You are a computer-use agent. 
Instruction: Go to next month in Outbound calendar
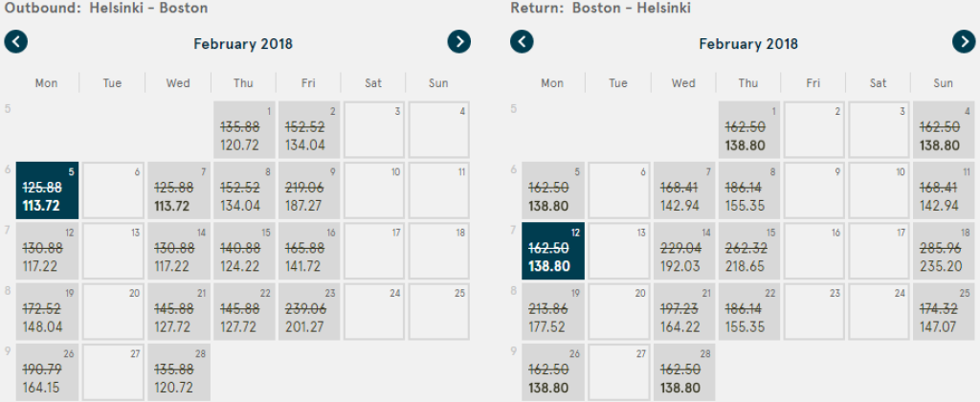[460, 41]
